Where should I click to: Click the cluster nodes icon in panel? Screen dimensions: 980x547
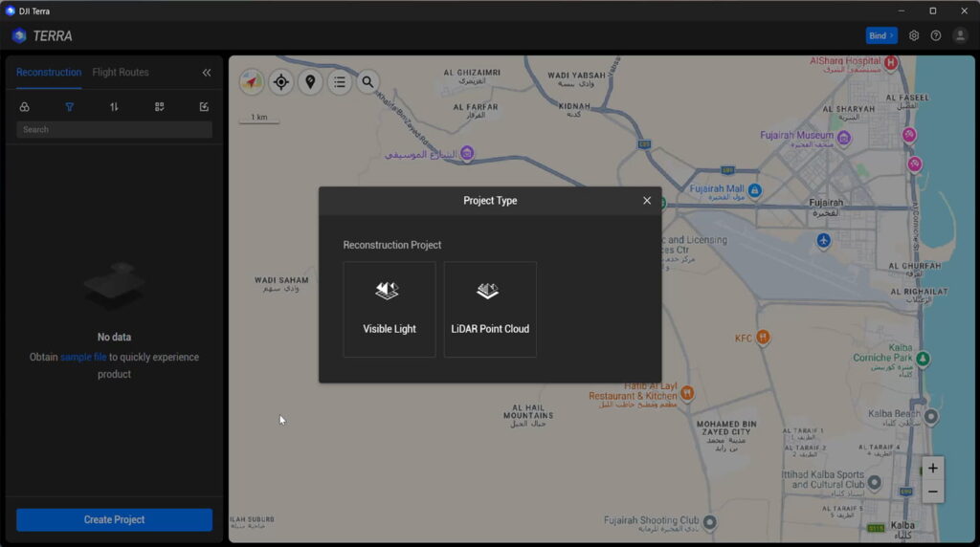(24, 107)
